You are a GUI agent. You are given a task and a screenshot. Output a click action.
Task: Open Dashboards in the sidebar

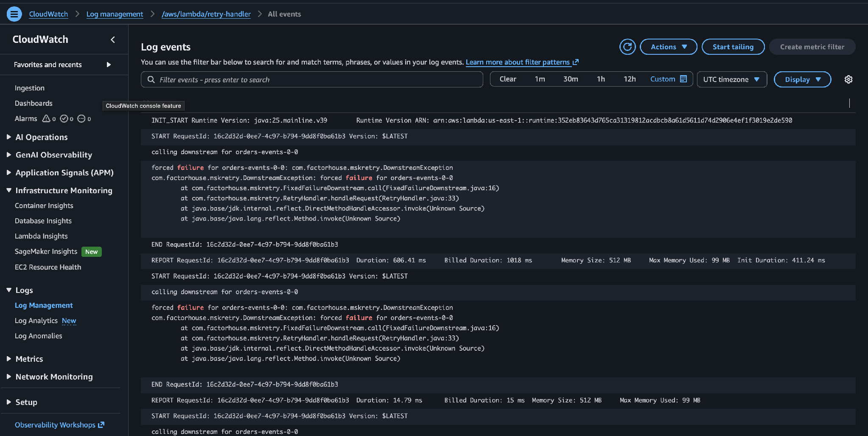click(34, 103)
